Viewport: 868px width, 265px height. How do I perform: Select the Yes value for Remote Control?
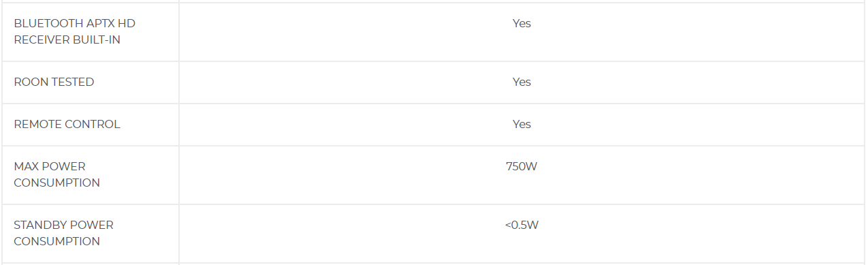coord(521,124)
